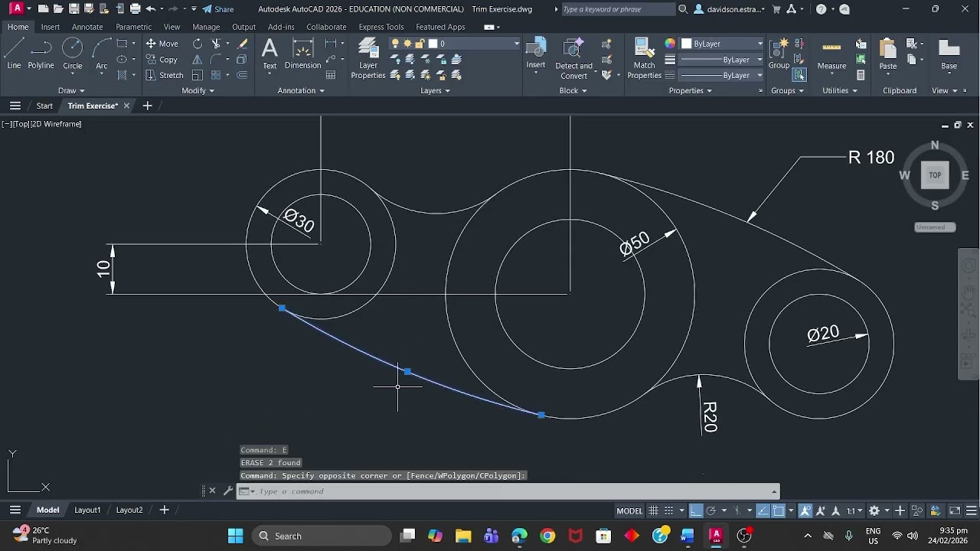Image resolution: width=980 pixels, height=551 pixels.
Task: Click the Offset tool icon
Action: pos(243,75)
